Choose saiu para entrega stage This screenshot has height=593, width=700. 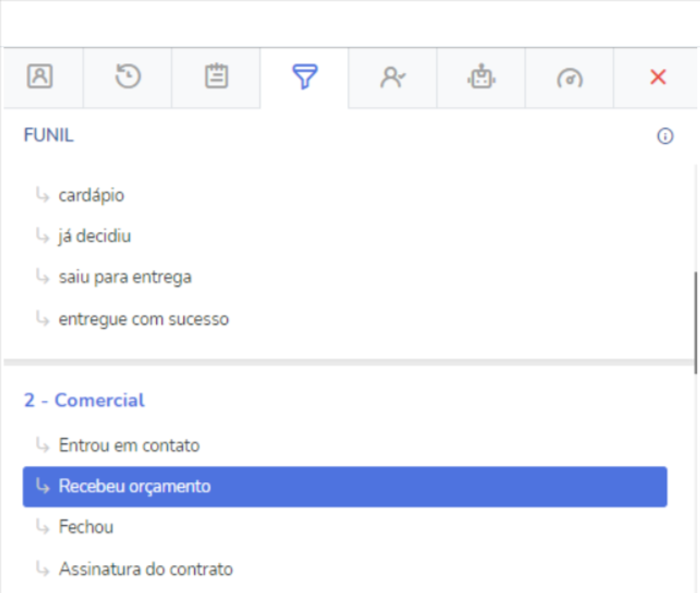point(125,277)
